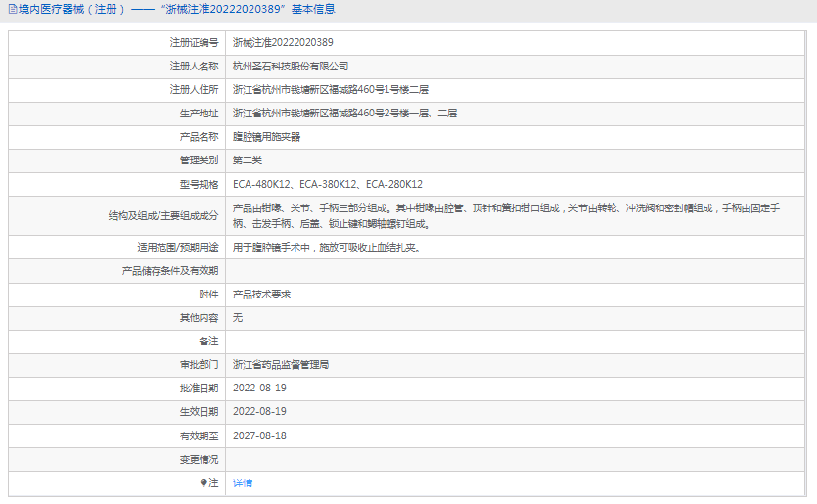
Task: Click the 产品储存条件及有效期 label
Action: click(x=170, y=271)
